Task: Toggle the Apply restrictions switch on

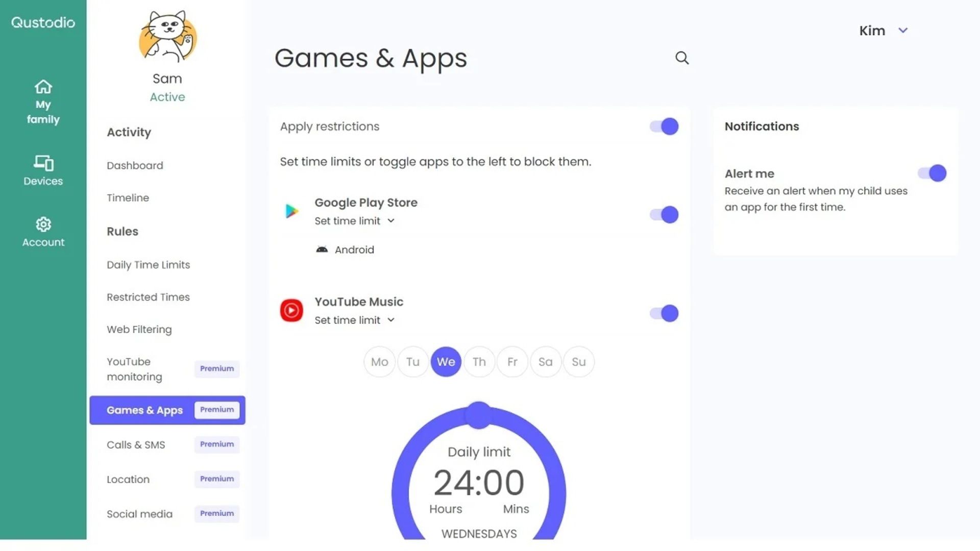Action: coord(664,127)
